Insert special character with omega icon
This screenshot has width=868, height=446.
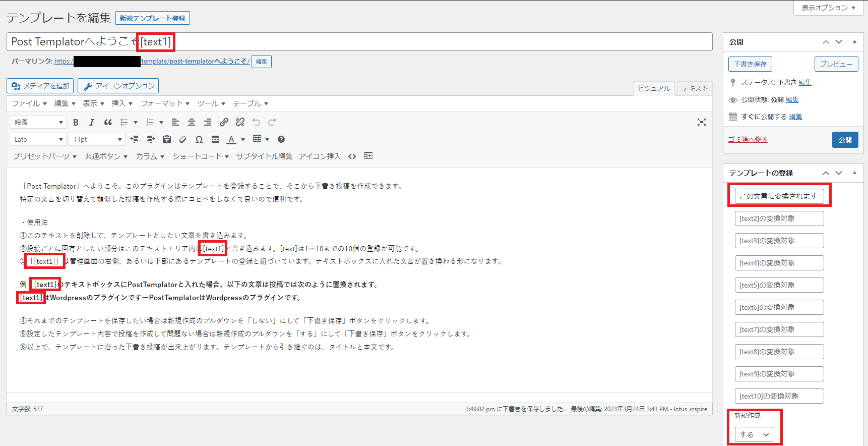[199, 139]
